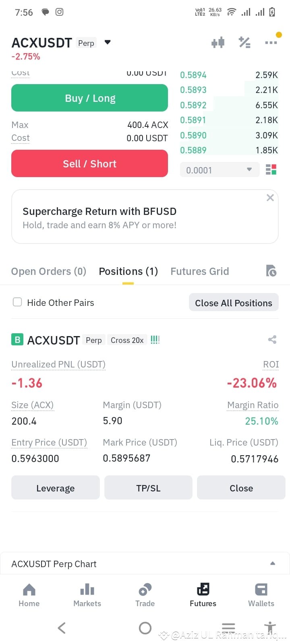The height and width of the screenshot is (644, 290).
Task: Switch to the Futures Grid tab
Action: [200, 271]
